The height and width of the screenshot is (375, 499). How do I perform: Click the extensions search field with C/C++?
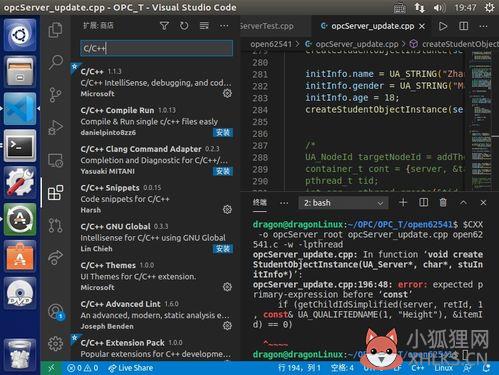[156, 48]
